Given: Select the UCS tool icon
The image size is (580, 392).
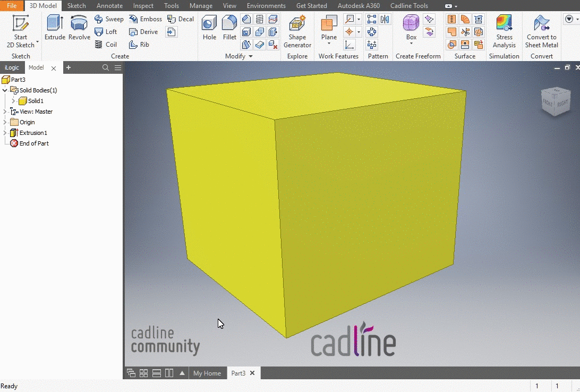Looking at the screenshot, I should point(349,45).
